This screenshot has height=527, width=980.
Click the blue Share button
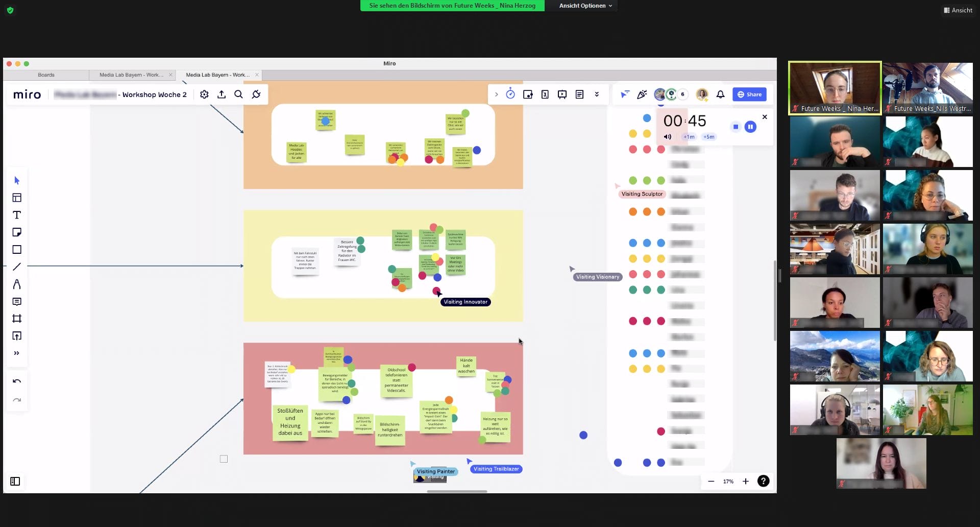(749, 94)
